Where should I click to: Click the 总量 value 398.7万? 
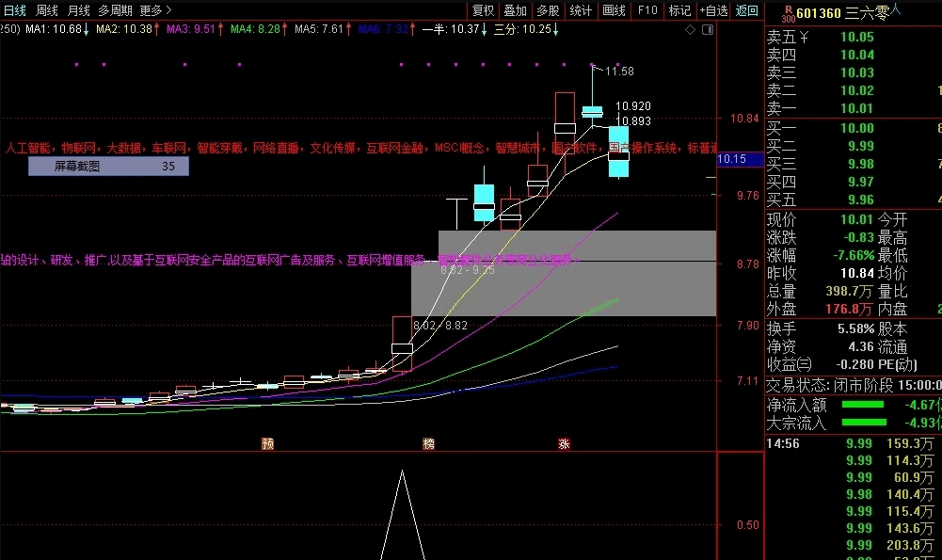click(849, 292)
